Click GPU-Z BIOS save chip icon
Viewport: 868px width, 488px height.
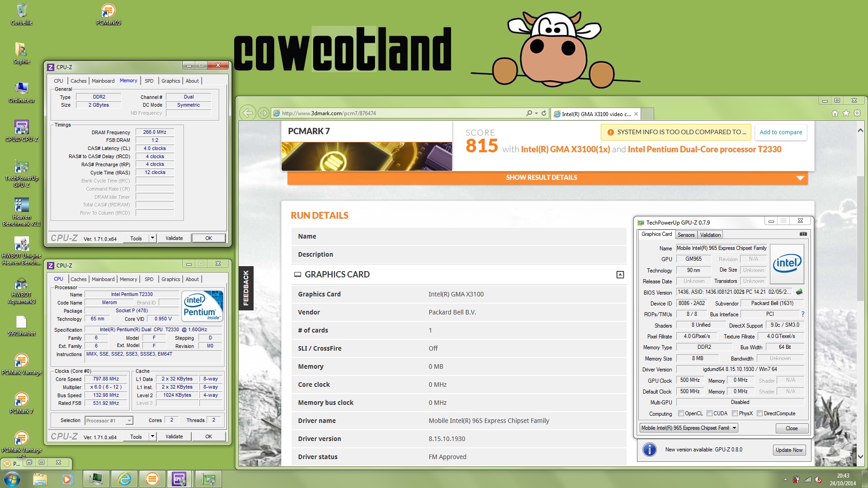point(799,292)
